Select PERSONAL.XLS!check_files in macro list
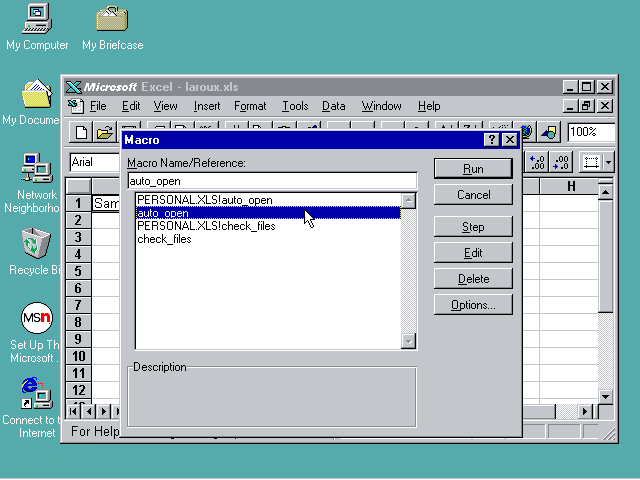 (269, 226)
